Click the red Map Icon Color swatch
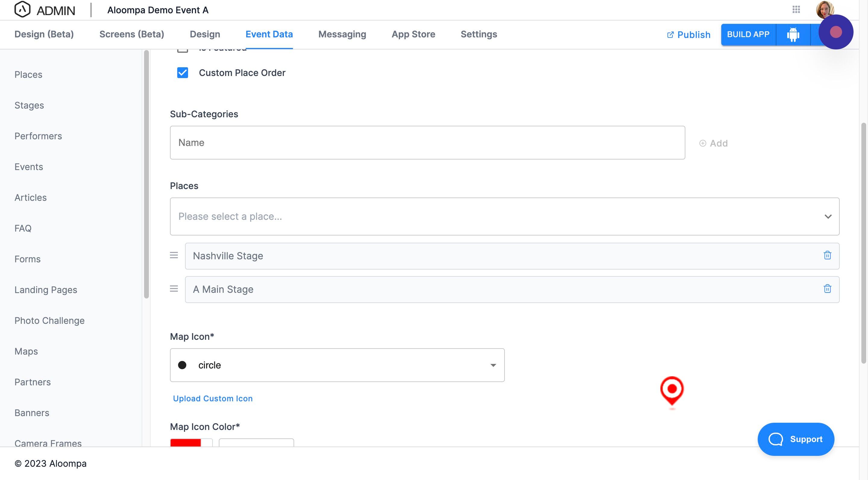The width and height of the screenshot is (868, 480). pos(186,443)
